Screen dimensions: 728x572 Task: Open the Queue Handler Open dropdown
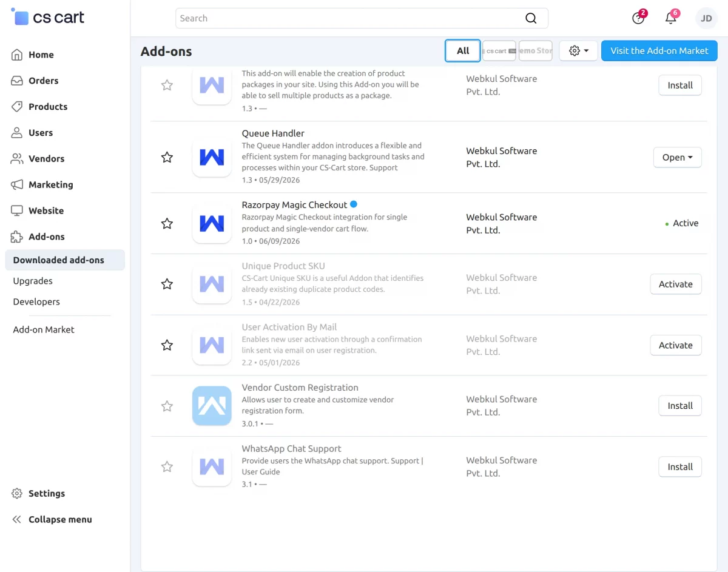coord(678,158)
